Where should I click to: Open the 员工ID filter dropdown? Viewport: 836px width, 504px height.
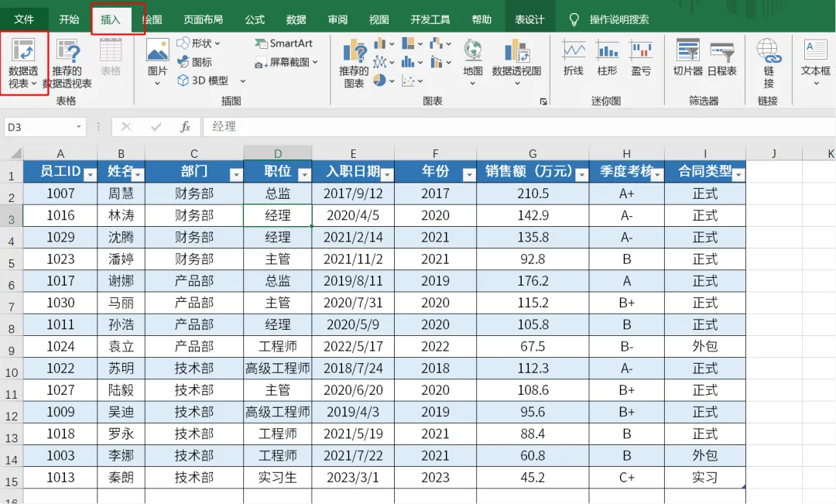click(91, 174)
